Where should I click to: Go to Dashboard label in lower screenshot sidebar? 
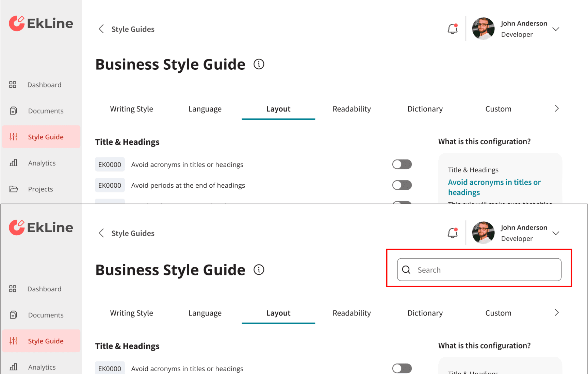44,289
